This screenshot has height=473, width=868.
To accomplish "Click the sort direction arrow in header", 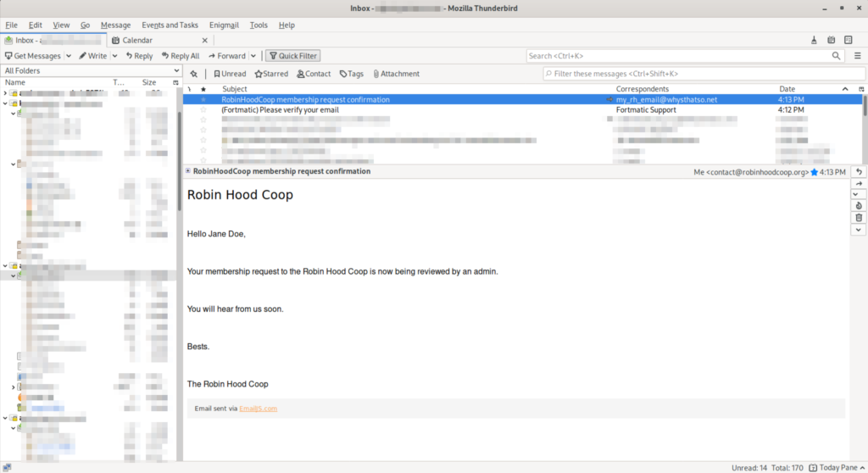I will click(845, 89).
